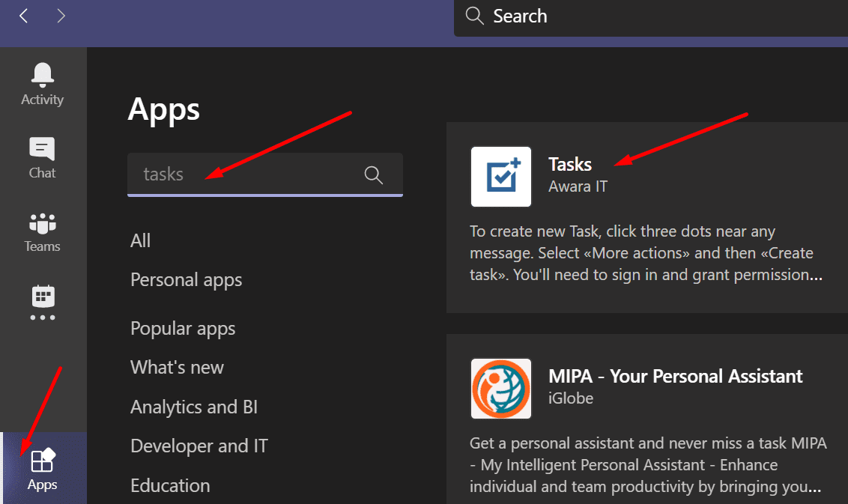
Task: Select the Education category
Action: (170, 485)
